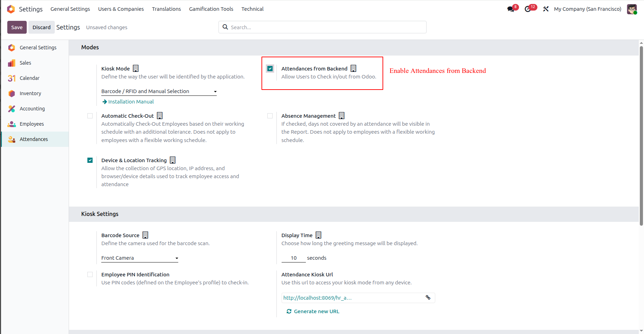
Task: Open the Odoo home menu logo
Action: pyautogui.click(x=11, y=9)
